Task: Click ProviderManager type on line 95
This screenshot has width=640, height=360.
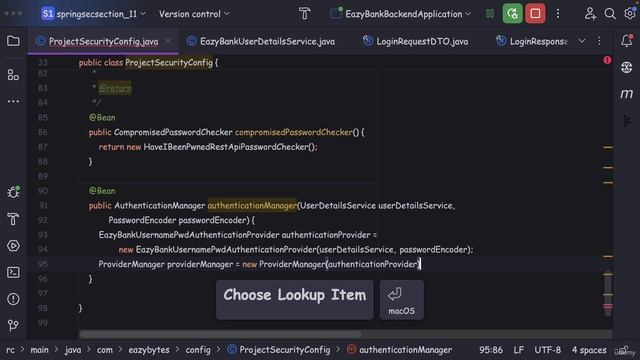Action: (x=131, y=264)
